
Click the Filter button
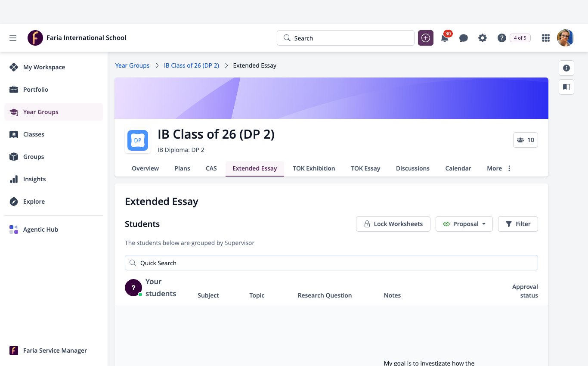tap(518, 224)
